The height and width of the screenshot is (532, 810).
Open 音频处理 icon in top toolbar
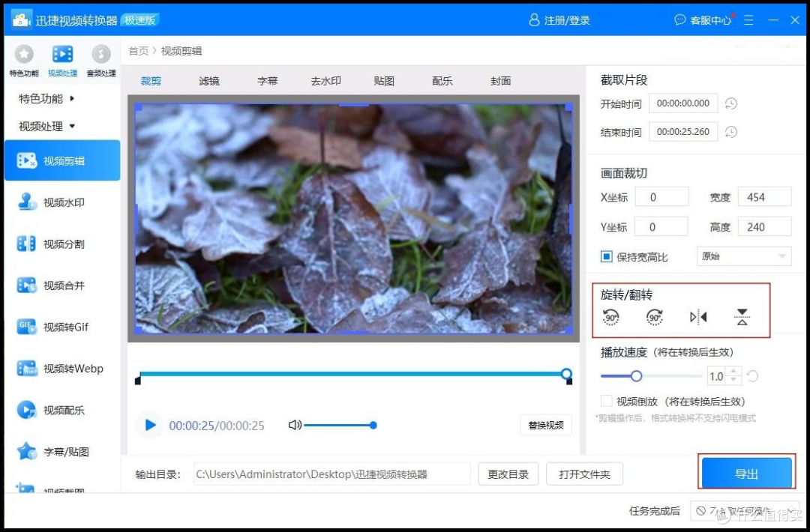101,54
